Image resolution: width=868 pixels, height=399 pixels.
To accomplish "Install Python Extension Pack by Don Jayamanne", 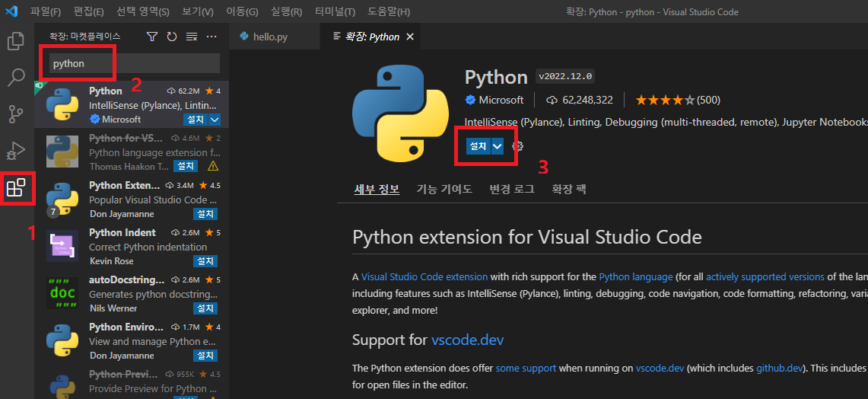I will tap(205, 213).
